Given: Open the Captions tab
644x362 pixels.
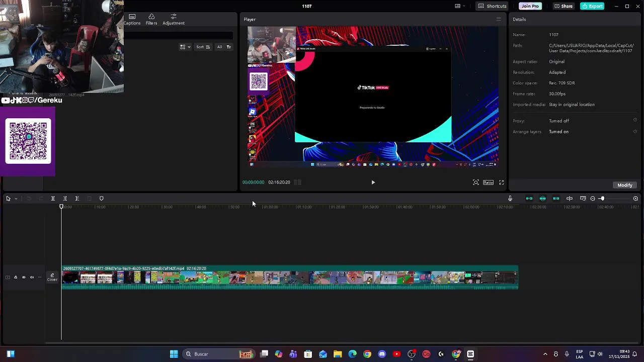Looking at the screenshot, I should pyautogui.click(x=132, y=20).
